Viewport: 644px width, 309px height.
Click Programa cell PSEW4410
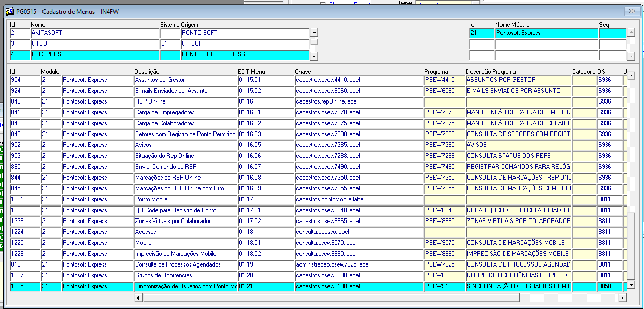pos(445,80)
